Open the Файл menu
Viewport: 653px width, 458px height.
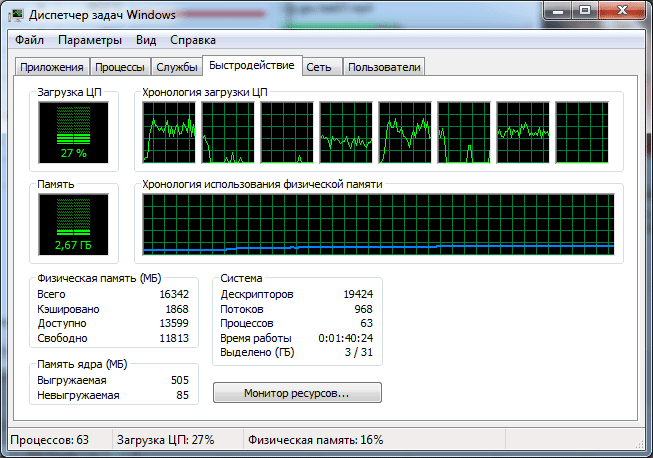(x=29, y=40)
